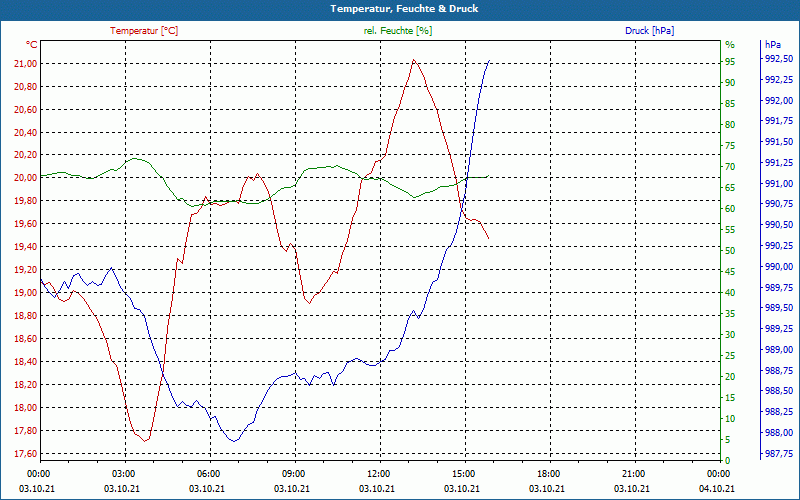Click the 17,60 temperature axis value

[26, 454]
